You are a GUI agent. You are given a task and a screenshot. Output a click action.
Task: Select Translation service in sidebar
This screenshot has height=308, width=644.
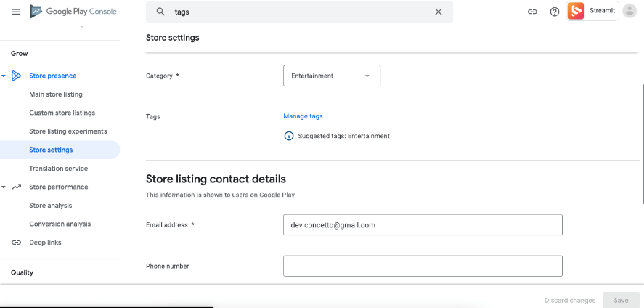pos(58,169)
